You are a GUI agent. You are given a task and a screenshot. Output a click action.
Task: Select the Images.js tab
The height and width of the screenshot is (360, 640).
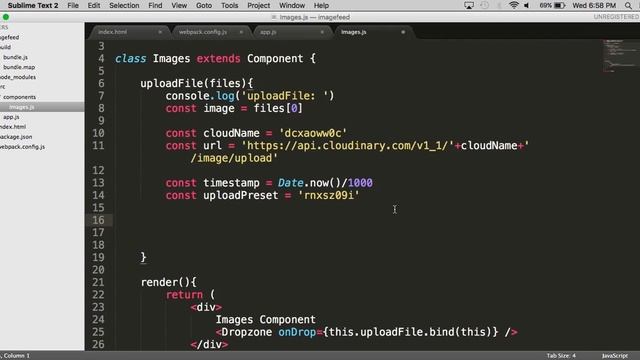(353, 32)
